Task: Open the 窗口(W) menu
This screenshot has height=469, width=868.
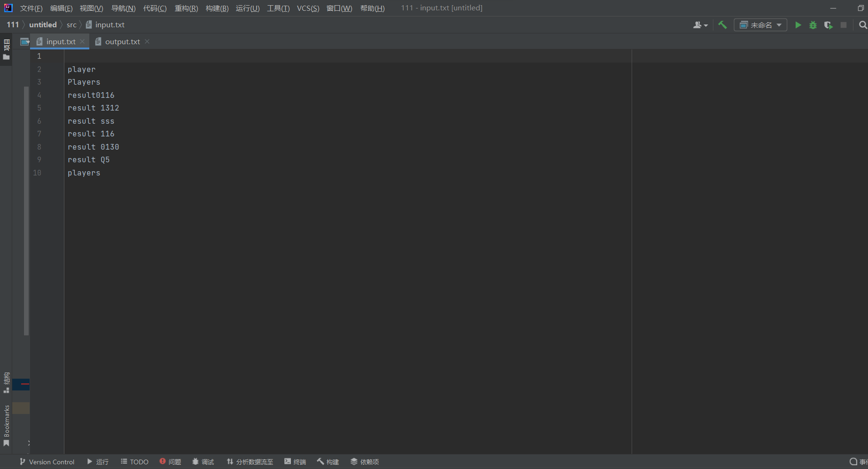Action: [339, 8]
